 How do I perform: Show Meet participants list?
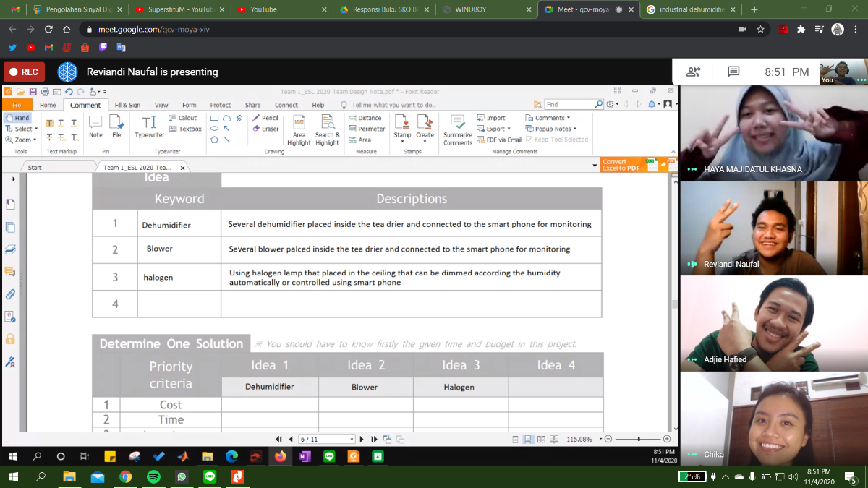coord(693,72)
